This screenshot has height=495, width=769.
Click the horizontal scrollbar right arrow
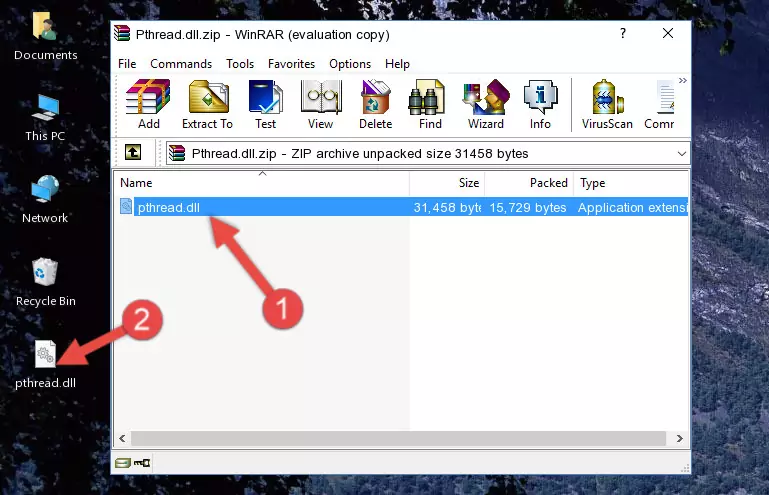point(680,438)
